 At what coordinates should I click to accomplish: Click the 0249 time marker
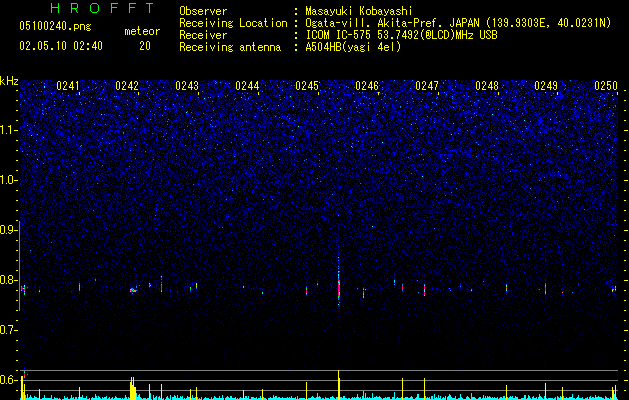546,86
